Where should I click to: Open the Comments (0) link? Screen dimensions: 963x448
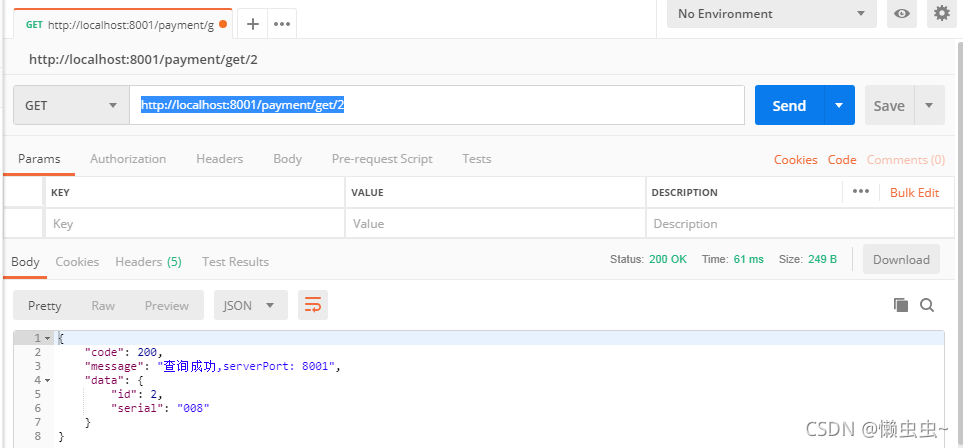906,160
